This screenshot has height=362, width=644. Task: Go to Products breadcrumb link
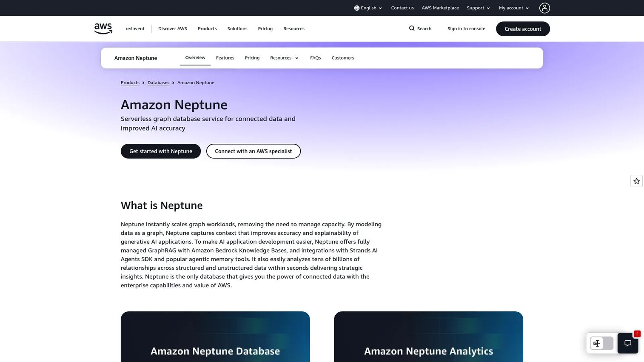[130, 83]
